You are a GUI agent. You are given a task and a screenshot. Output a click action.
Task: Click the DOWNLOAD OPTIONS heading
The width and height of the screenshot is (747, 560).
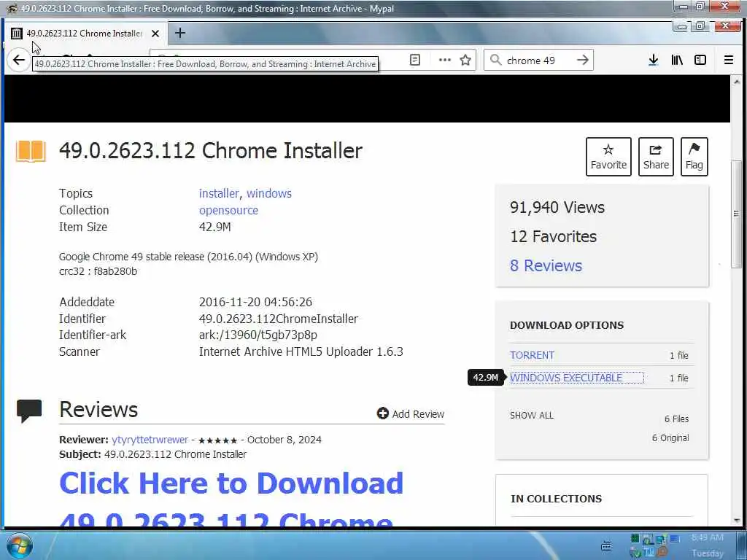pos(566,325)
